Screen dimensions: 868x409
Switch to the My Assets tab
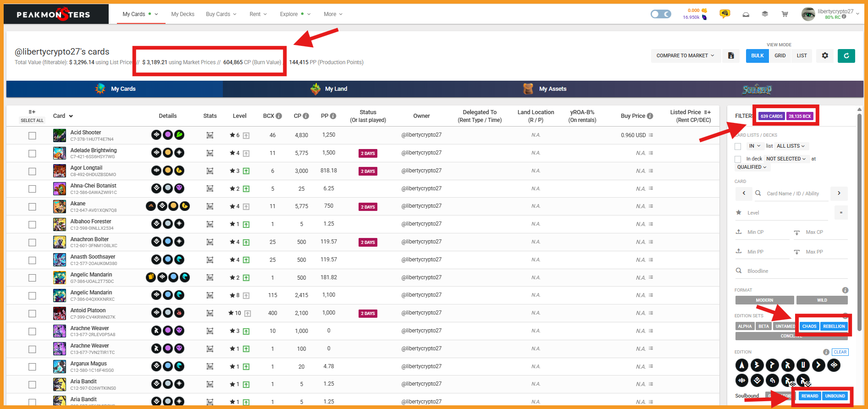(x=545, y=89)
